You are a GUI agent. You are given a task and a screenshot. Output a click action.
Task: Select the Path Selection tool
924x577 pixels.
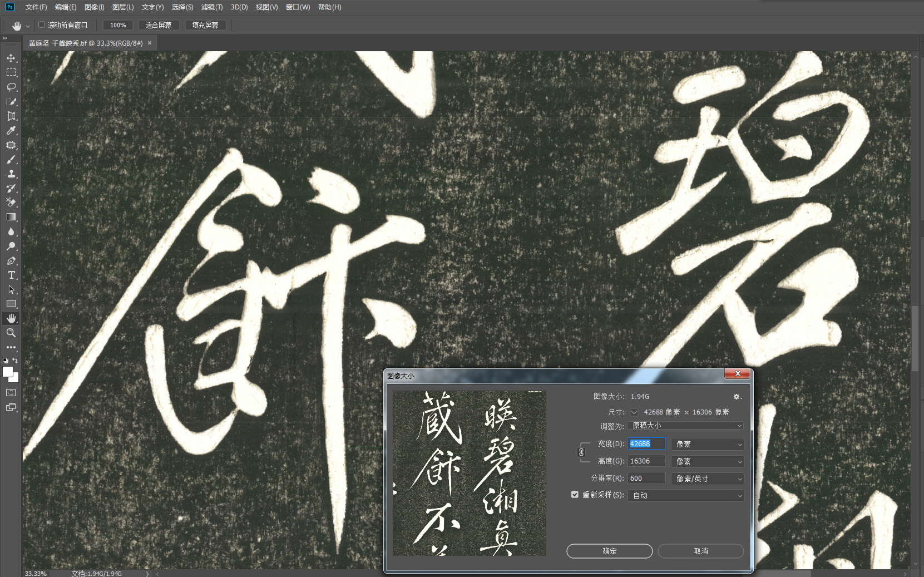11,289
